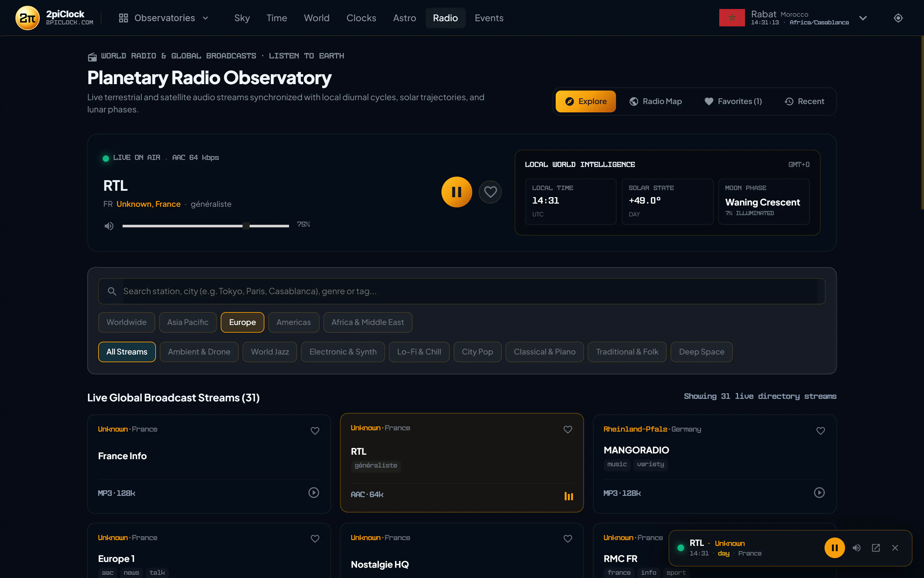
Task: Open the mini player pop-out icon
Action: (876, 548)
